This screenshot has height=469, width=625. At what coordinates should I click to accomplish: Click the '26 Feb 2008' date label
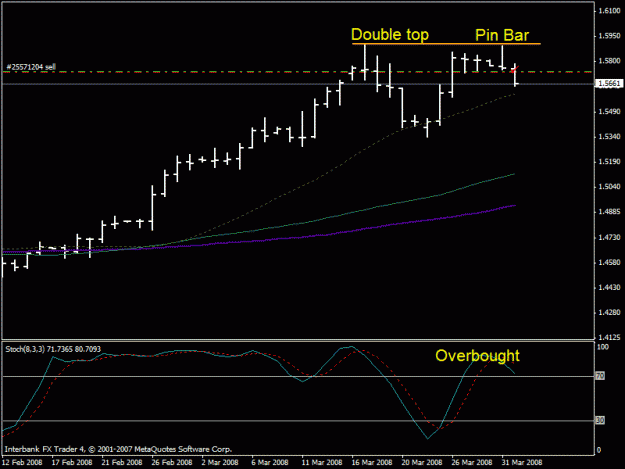pos(172,462)
